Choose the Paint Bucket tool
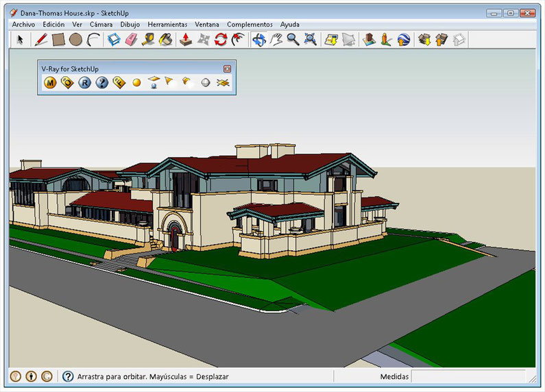This screenshot has width=545, height=392. click(166, 40)
